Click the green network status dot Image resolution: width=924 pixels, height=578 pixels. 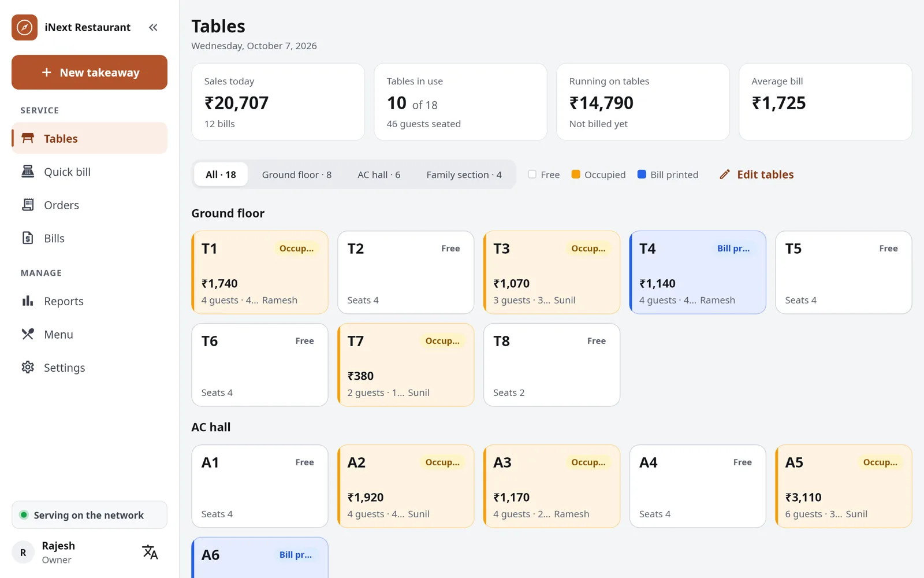(x=24, y=515)
